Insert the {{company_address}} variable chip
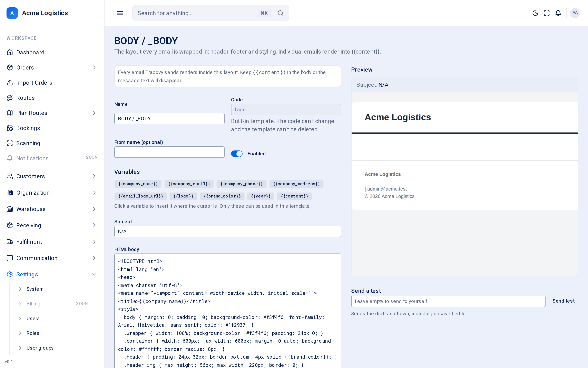 [x=296, y=184]
